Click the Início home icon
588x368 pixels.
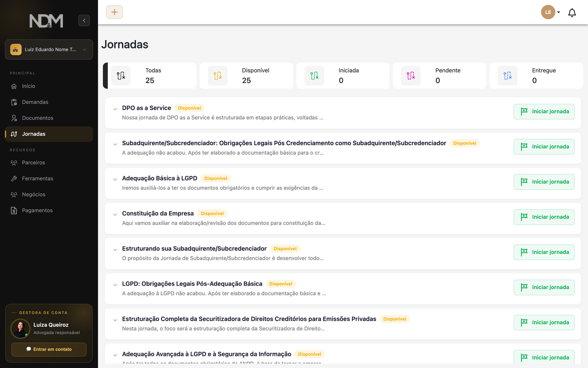point(14,86)
